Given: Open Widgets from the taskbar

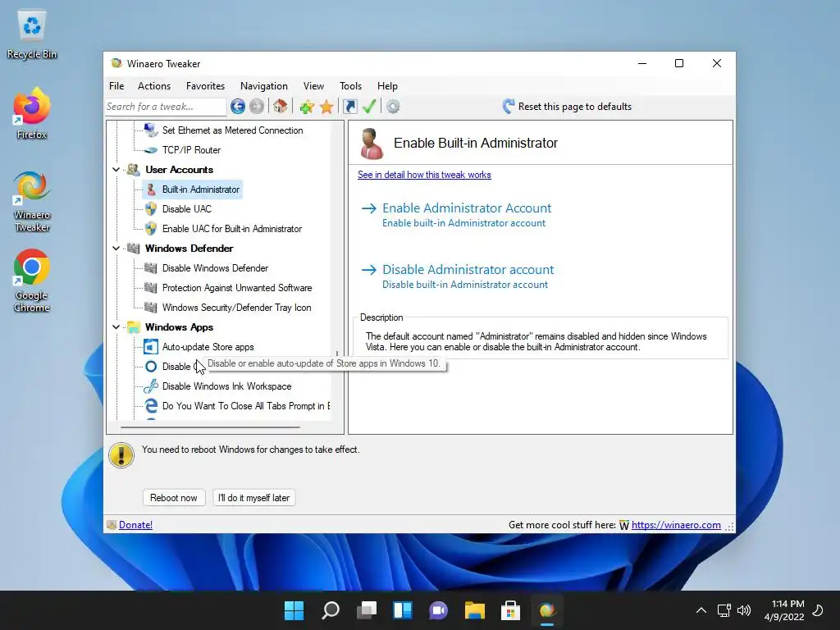Looking at the screenshot, I should (402, 610).
